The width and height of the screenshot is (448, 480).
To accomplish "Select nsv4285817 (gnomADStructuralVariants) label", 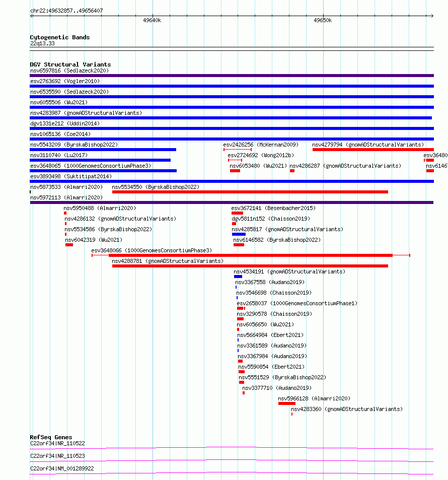I will (x=287, y=229).
